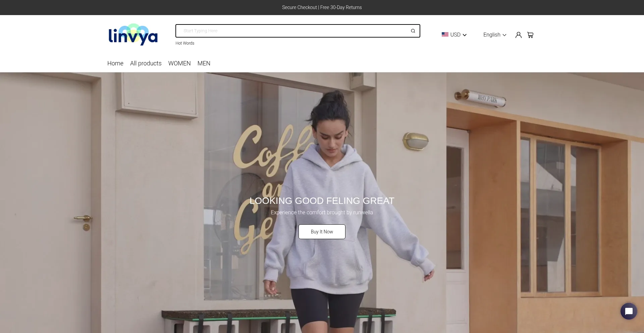Viewport: 644px width, 333px height.
Task: Open the account icon in the header
Action: point(518,35)
